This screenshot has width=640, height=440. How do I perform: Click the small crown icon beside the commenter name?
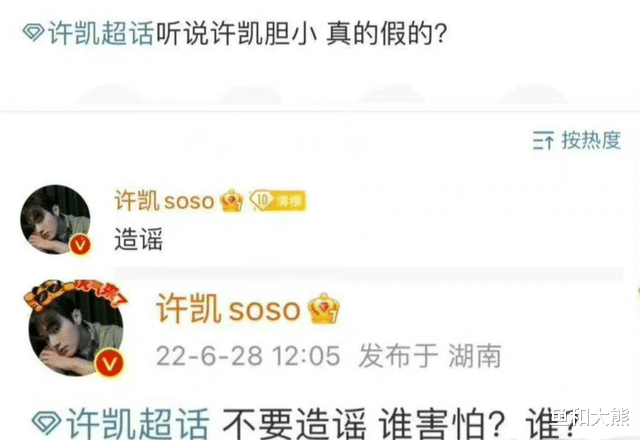(232, 201)
